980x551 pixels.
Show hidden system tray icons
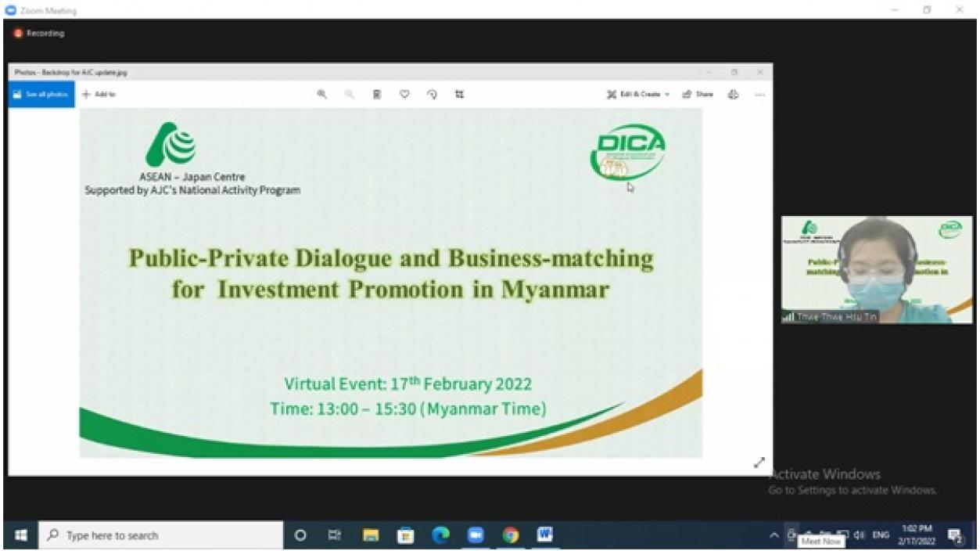click(774, 535)
